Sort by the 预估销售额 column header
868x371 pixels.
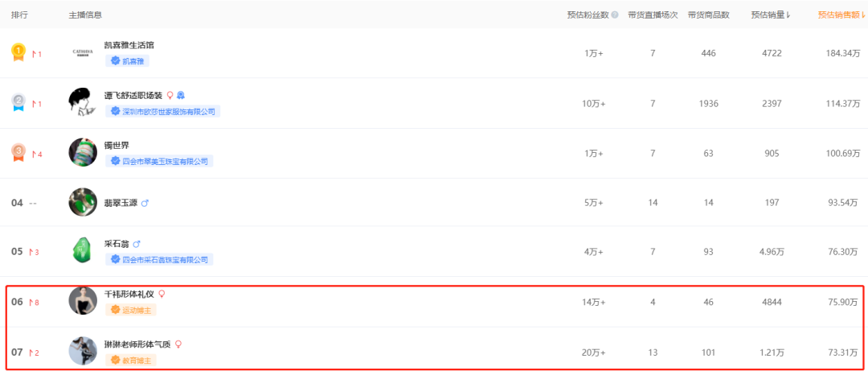click(841, 15)
